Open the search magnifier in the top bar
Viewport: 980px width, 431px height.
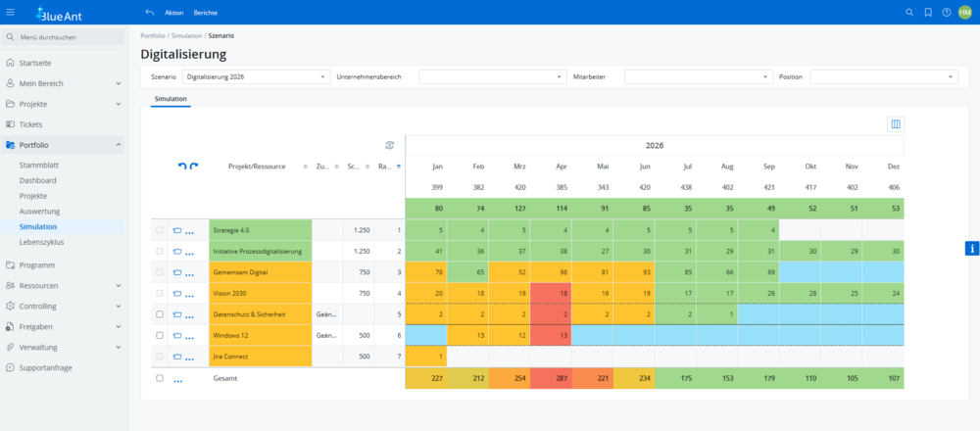908,13
